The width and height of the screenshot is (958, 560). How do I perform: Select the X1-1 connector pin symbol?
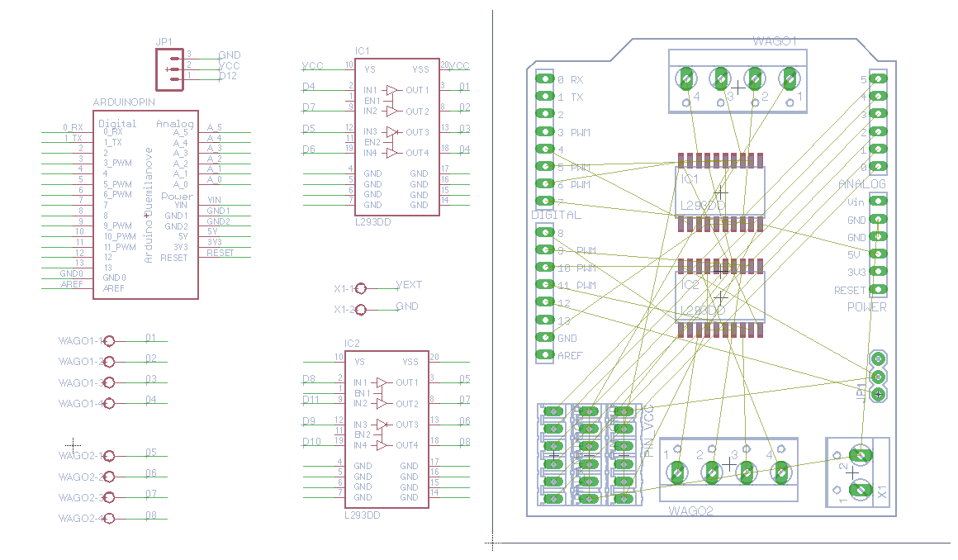360,288
